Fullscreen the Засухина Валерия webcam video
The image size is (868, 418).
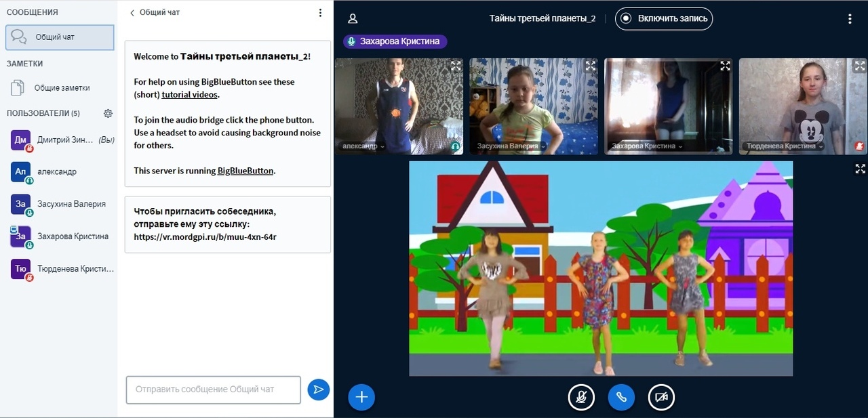tap(590, 66)
